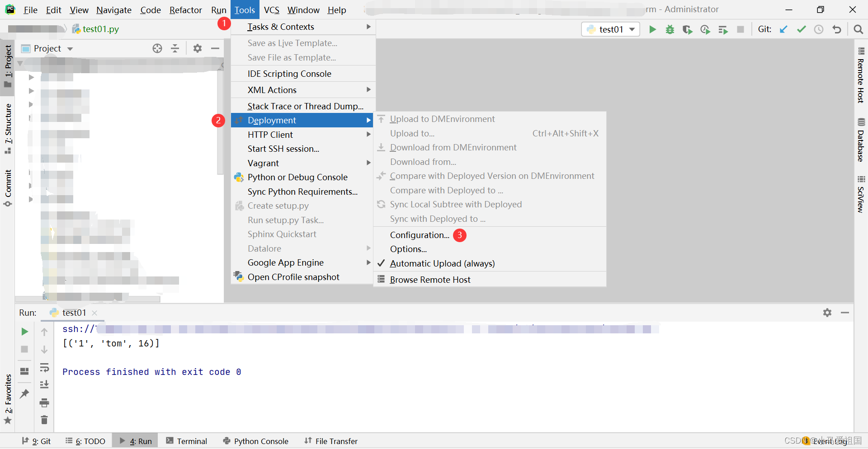Open the File Transfer tab
This screenshot has height=449, width=868.
331,441
